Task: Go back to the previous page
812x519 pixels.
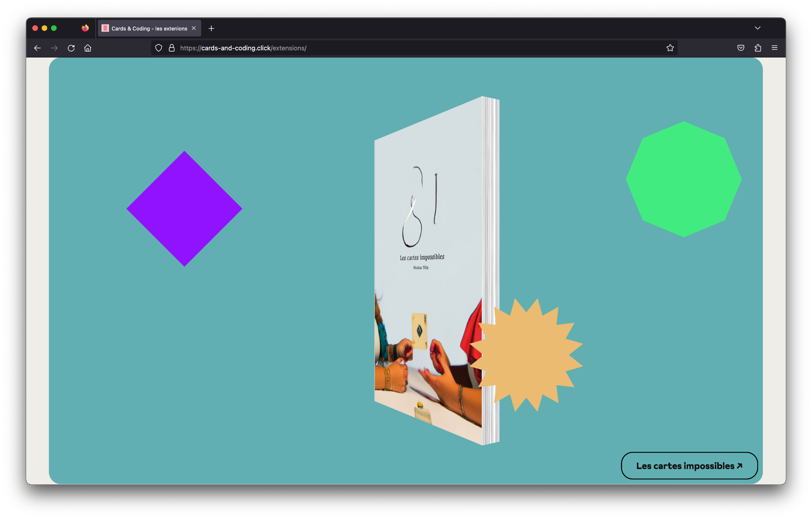Action: pyautogui.click(x=37, y=48)
